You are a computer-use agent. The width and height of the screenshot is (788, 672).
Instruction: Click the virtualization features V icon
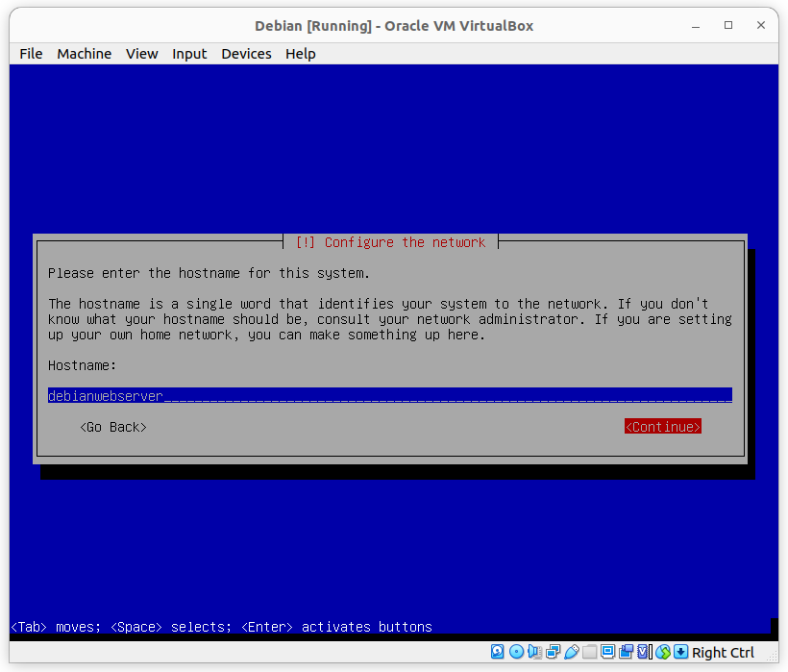pyautogui.click(x=644, y=652)
